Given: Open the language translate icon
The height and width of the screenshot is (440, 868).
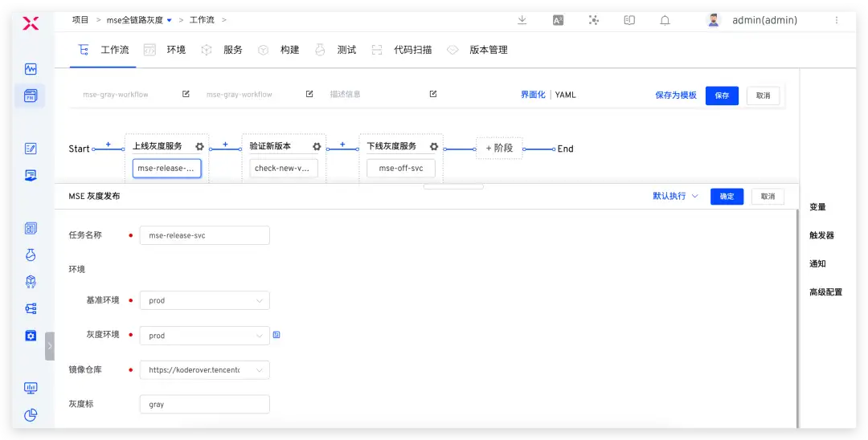Looking at the screenshot, I should (558, 20).
